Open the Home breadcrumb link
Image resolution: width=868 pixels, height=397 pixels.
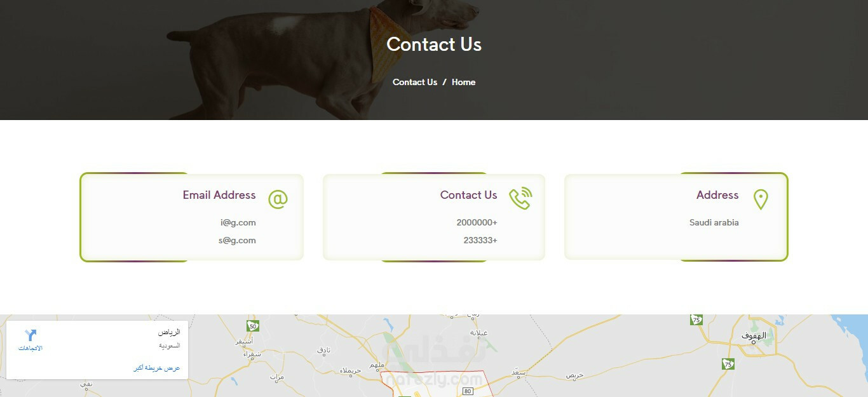[x=463, y=82]
